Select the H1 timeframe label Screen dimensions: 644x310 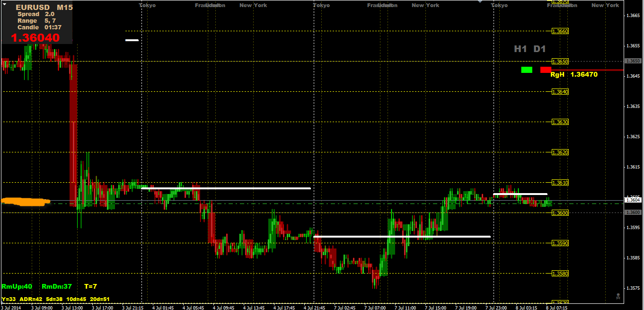pyautogui.click(x=521, y=49)
